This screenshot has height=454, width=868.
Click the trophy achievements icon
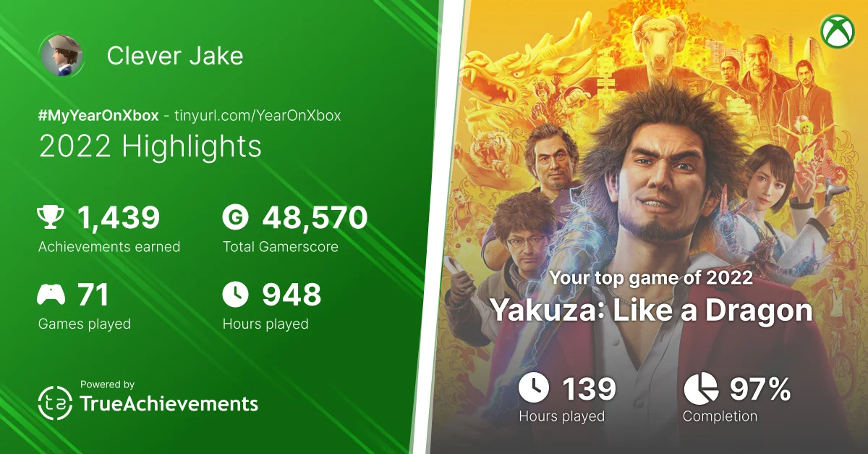(x=51, y=217)
